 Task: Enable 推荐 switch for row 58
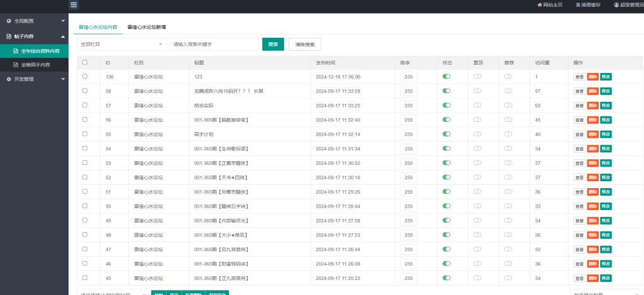click(508, 91)
